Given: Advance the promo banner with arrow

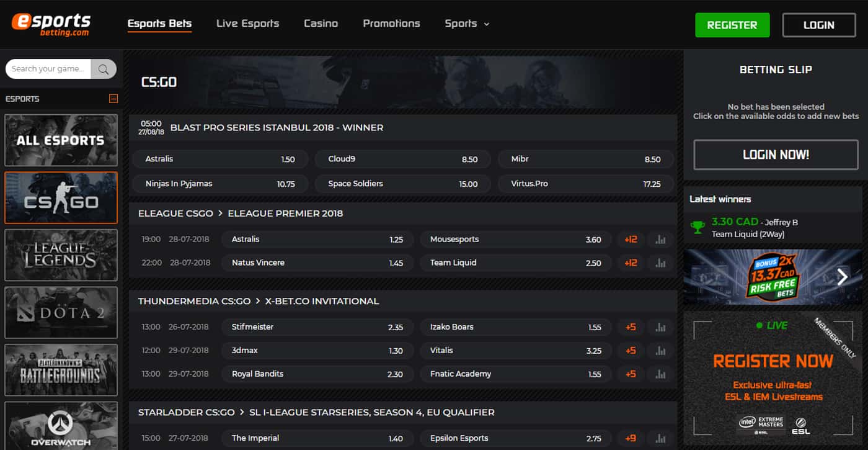Looking at the screenshot, I should pos(842,277).
